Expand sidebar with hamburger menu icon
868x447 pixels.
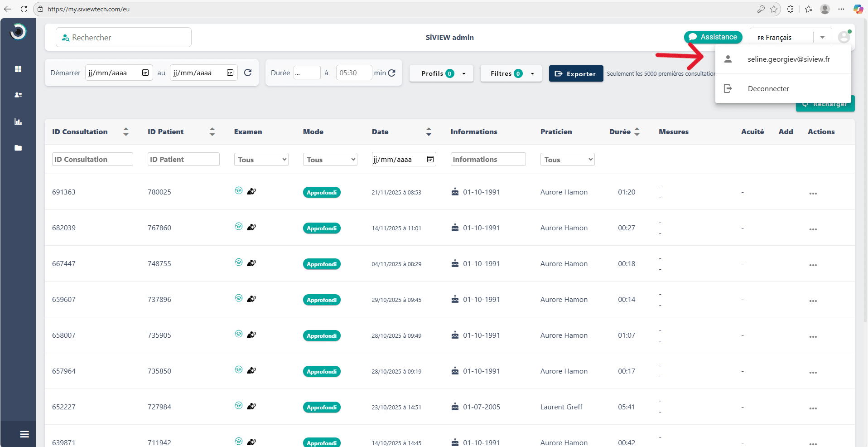24,434
